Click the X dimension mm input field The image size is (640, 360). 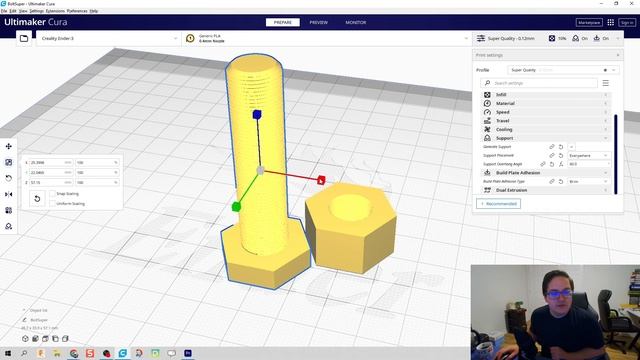[51, 162]
